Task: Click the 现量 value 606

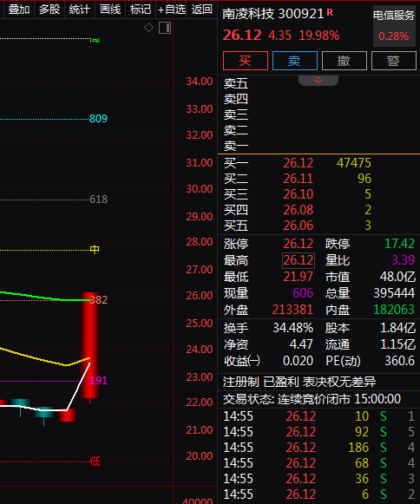Action: 303,293
